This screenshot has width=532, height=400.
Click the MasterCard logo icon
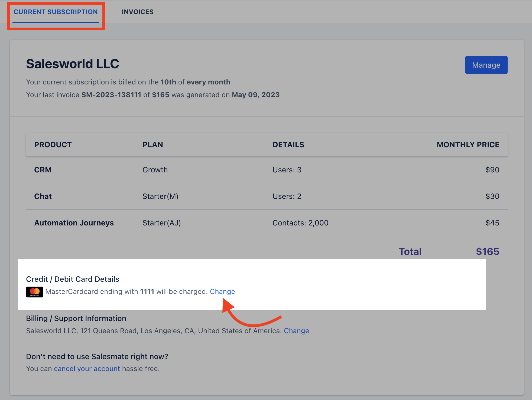35,292
